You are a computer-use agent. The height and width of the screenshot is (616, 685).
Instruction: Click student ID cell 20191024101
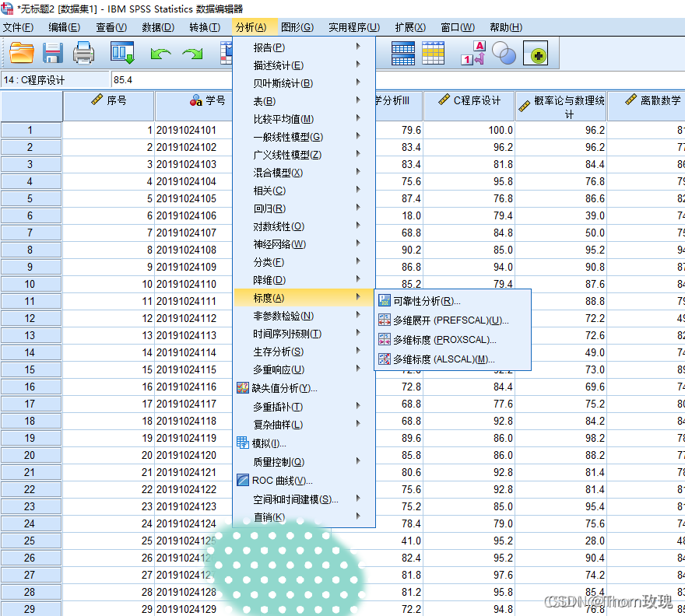point(194,130)
